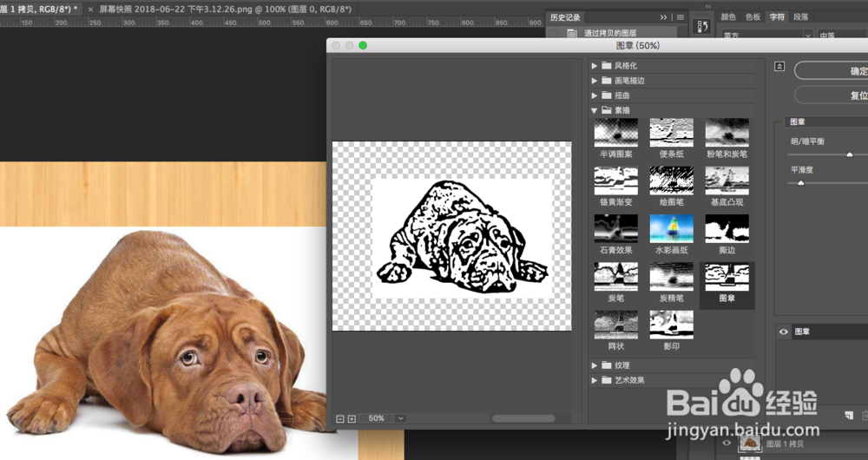Expand the 画笔描边 filter folder
This screenshot has height=460, width=868.
[594, 80]
